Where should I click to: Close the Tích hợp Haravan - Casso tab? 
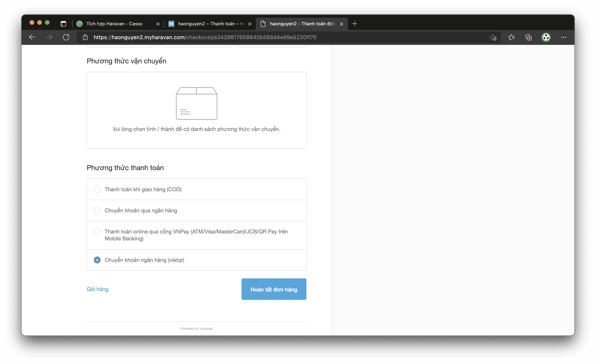pos(158,24)
